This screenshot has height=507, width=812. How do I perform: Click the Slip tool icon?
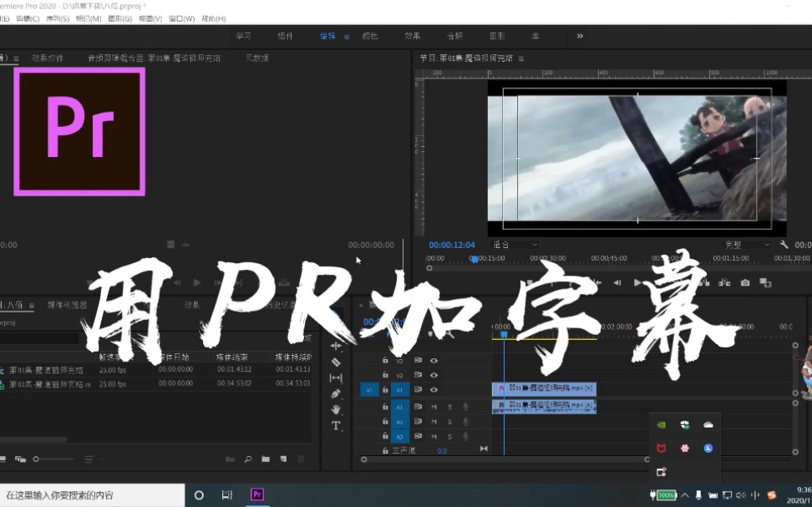(337, 376)
